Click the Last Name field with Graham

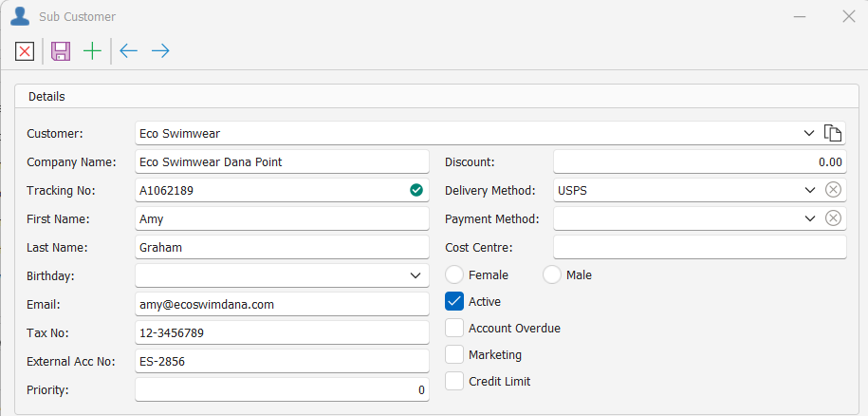(x=282, y=247)
